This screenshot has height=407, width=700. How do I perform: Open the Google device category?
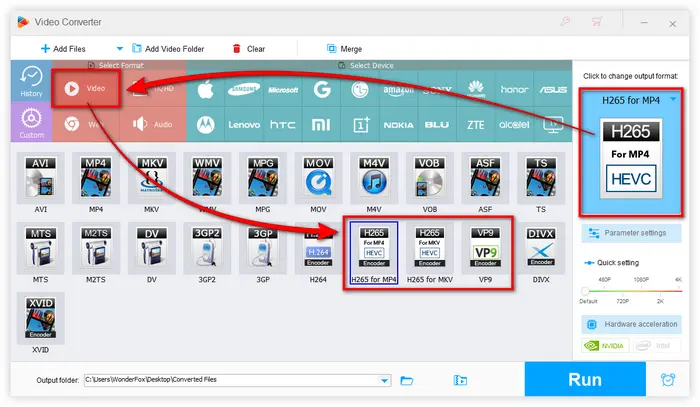(321, 90)
